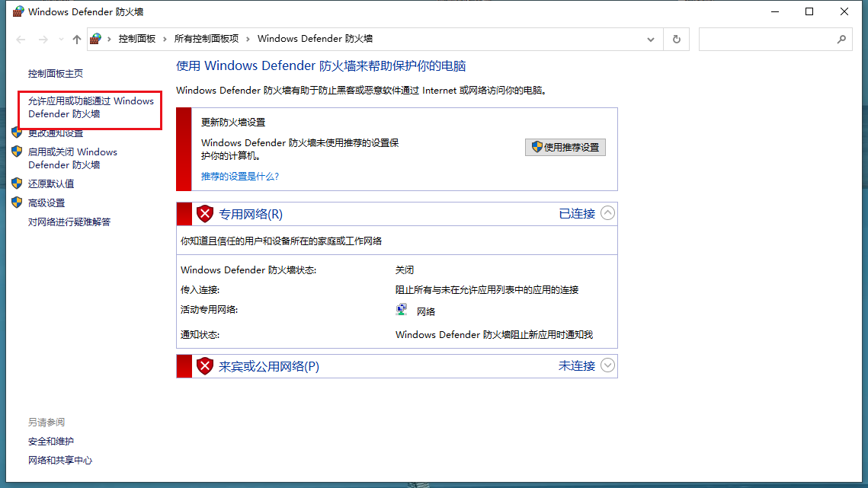Click the Back navigation arrow

tap(21, 40)
